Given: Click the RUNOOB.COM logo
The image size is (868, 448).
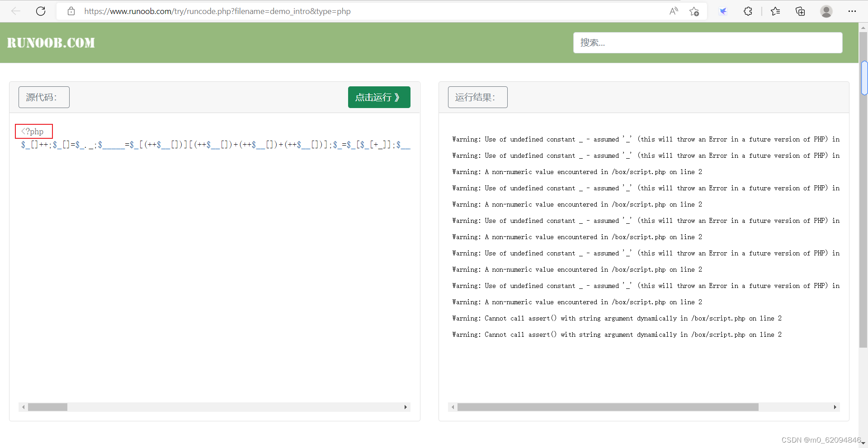Looking at the screenshot, I should [51, 43].
